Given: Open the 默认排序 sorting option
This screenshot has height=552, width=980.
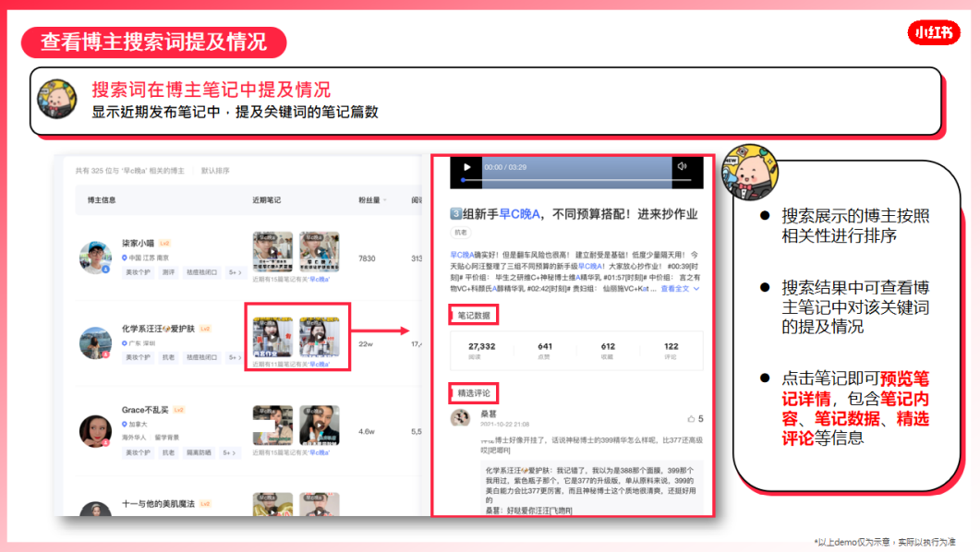Looking at the screenshot, I should [x=215, y=171].
